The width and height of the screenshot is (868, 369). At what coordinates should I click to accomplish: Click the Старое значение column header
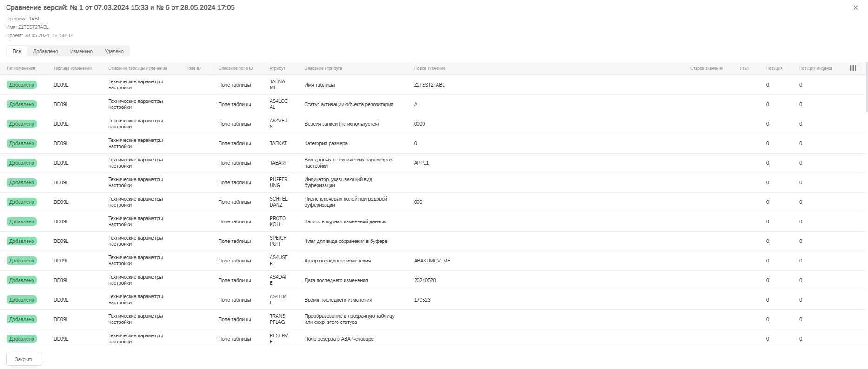(x=706, y=68)
